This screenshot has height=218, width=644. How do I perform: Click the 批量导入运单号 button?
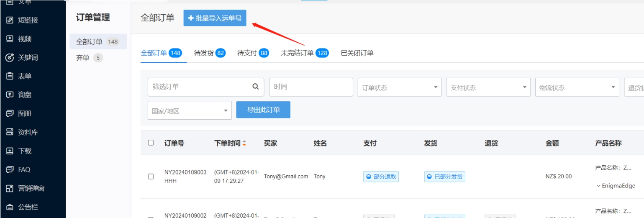(215, 18)
